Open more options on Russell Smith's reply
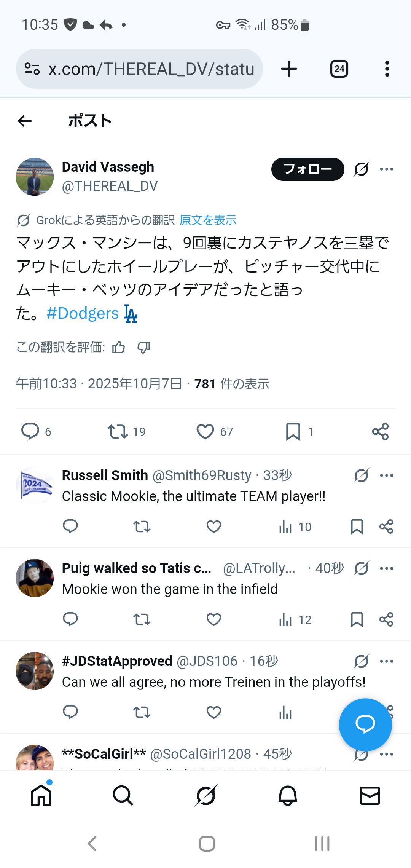This screenshot has height=868, width=411. (x=387, y=475)
